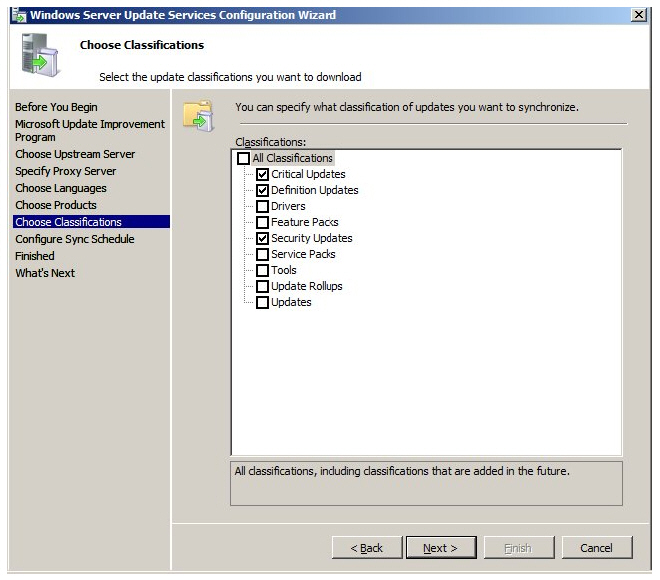Select the Security Updates label
The width and height of the screenshot is (660, 580).
tap(311, 238)
